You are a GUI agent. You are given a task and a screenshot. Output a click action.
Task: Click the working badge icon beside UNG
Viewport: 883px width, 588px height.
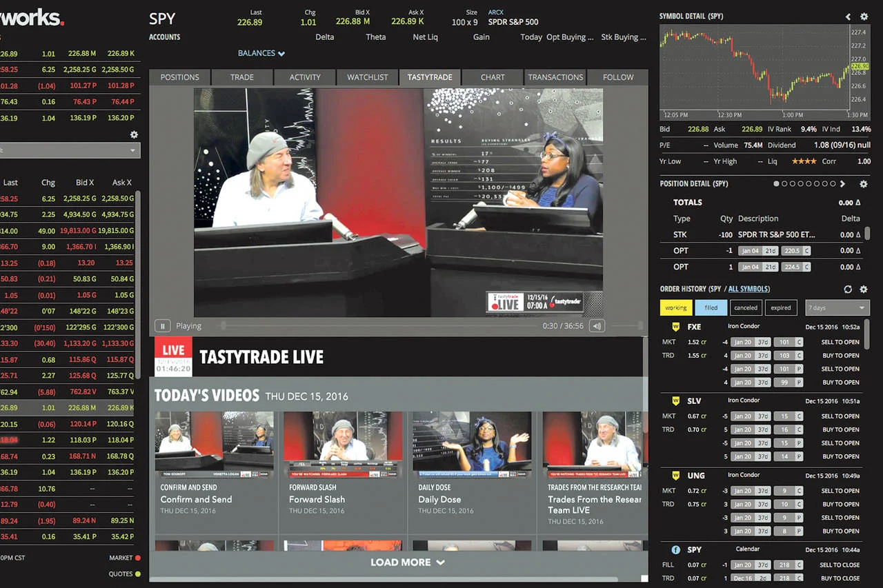coord(676,475)
